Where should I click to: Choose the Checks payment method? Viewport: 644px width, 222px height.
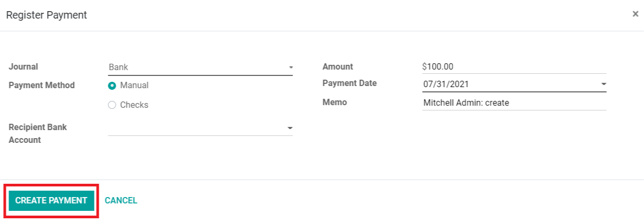click(x=112, y=105)
